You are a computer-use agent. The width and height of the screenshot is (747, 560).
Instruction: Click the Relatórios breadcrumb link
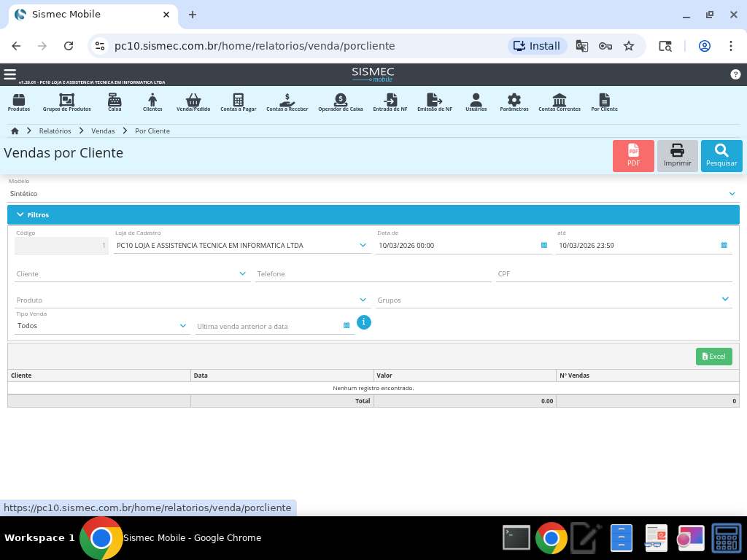[x=55, y=131]
